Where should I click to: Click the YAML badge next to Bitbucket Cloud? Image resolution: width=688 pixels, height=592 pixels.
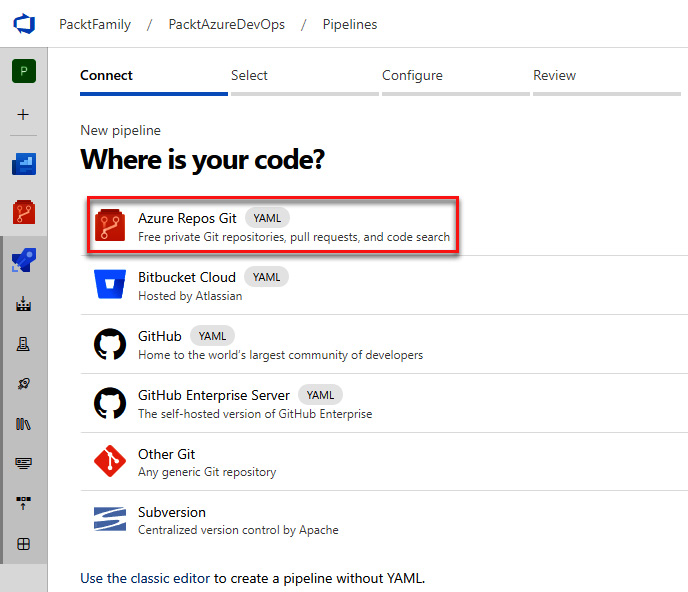click(x=266, y=277)
